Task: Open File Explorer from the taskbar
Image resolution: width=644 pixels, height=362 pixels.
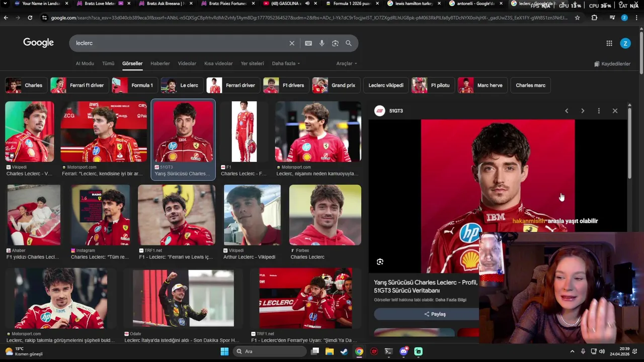Action: (329, 351)
